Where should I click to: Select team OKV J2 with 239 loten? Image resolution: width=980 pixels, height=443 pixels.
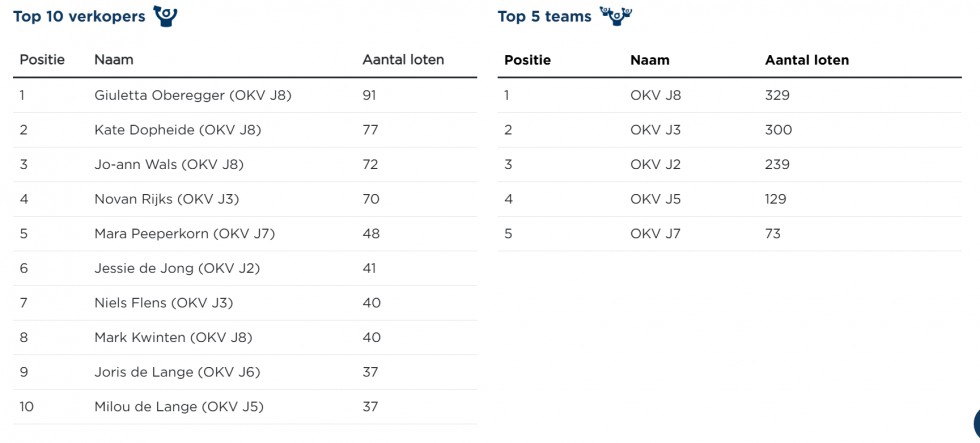pyautogui.click(x=655, y=165)
